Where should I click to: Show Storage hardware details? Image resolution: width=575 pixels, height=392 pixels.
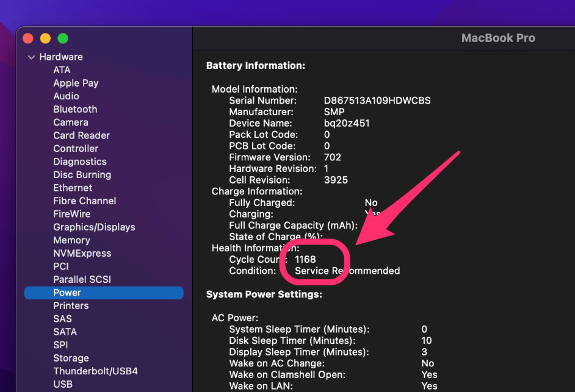click(71, 358)
